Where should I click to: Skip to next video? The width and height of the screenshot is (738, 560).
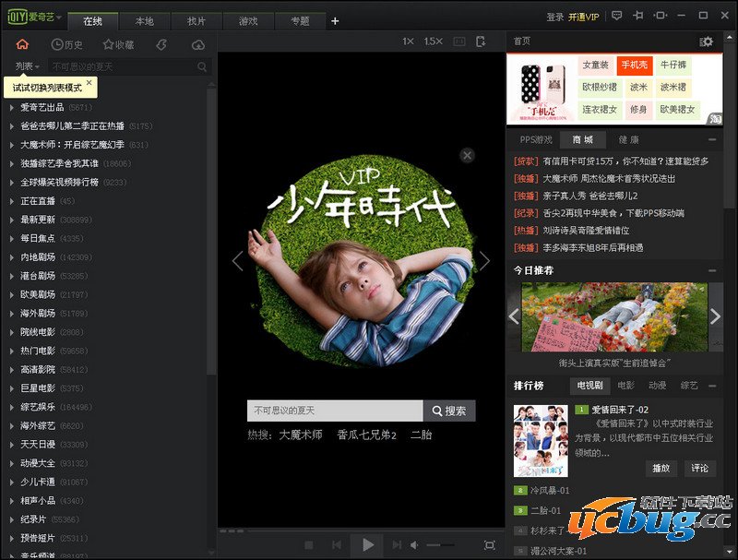click(397, 545)
